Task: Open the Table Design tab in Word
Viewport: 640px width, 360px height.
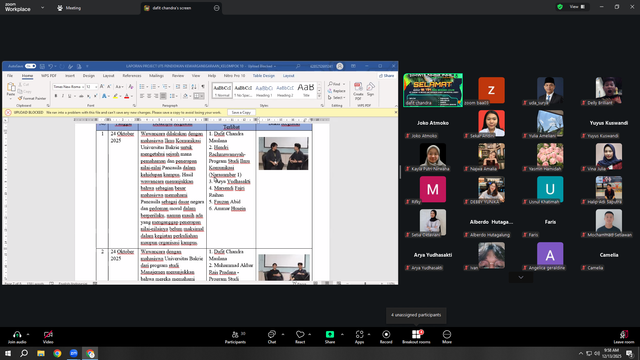Action: pos(263,76)
